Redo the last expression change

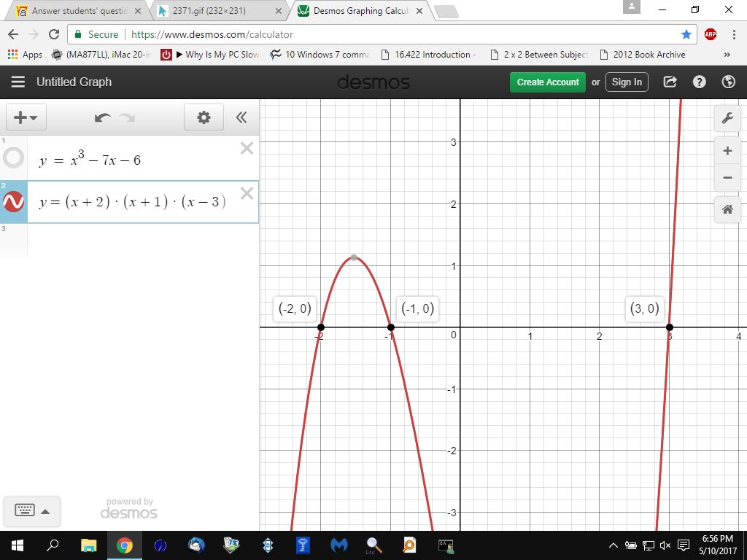tap(127, 117)
